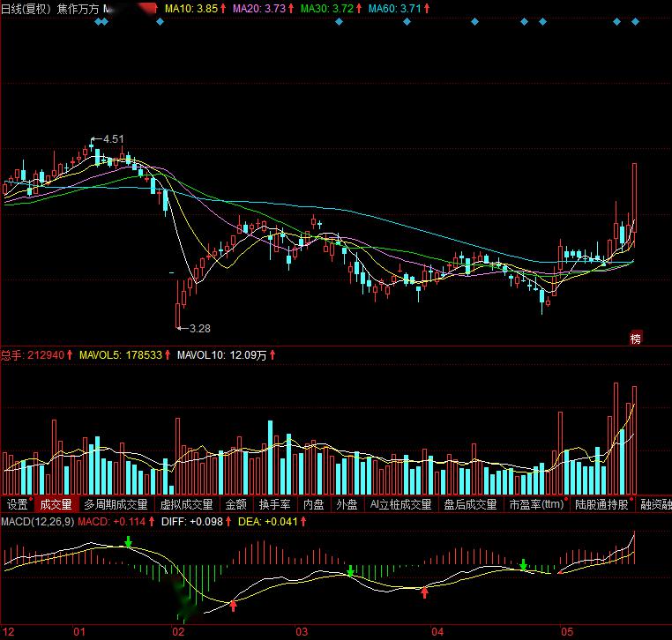
Task: Click the 3.28 low price marker
Action: click(x=199, y=328)
